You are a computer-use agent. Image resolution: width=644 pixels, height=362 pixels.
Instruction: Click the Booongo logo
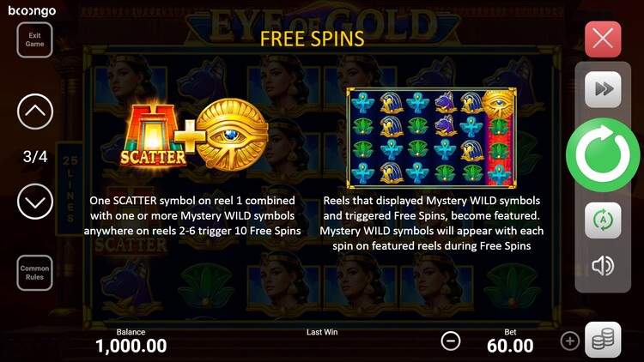[32, 10]
